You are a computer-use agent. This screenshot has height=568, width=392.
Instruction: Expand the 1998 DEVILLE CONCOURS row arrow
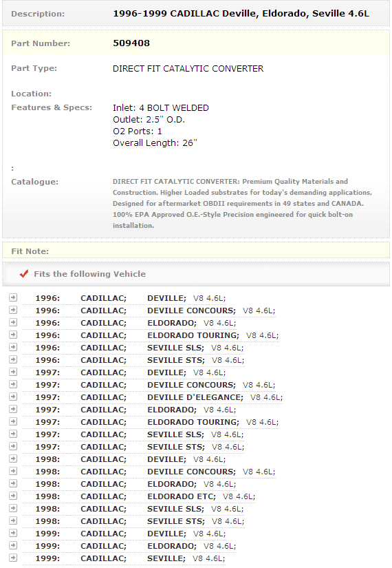(x=13, y=471)
